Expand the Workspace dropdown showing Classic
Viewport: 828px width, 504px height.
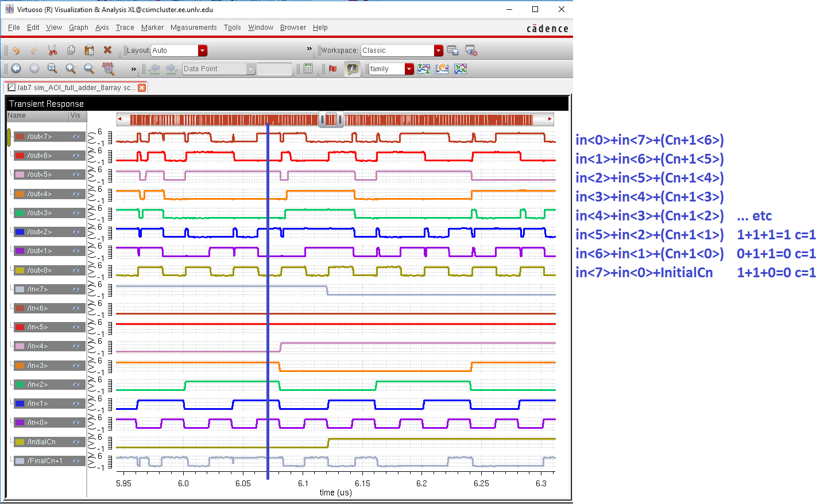tap(439, 51)
